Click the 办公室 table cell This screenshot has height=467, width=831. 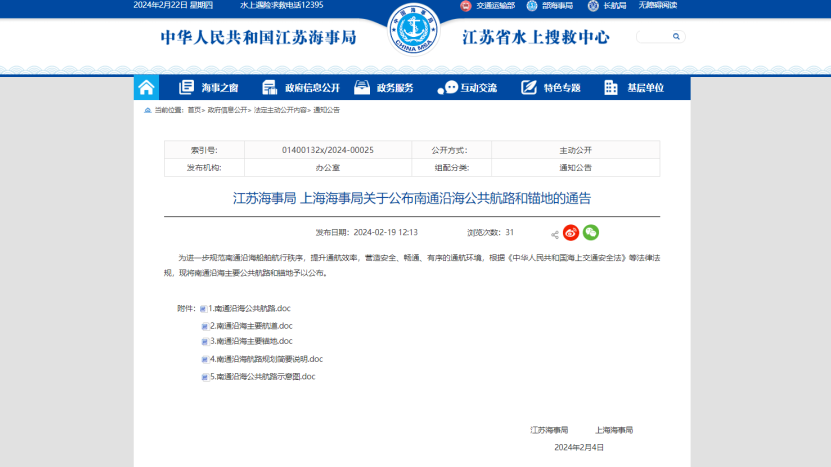pyautogui.click(x=328, y=168)
